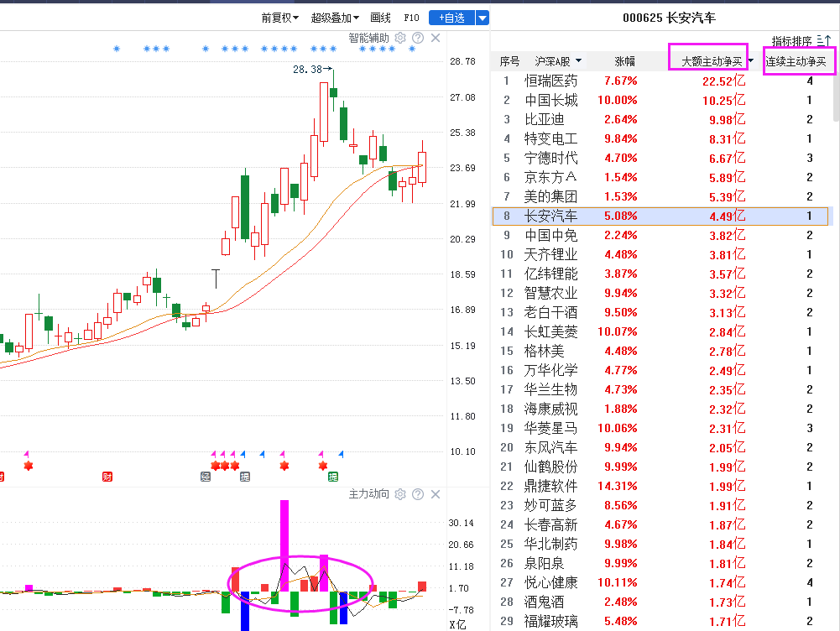Open the F10 company info
The width and height of the screenshot is (840, 631).
pyautogui.click(x=411, y=18)
